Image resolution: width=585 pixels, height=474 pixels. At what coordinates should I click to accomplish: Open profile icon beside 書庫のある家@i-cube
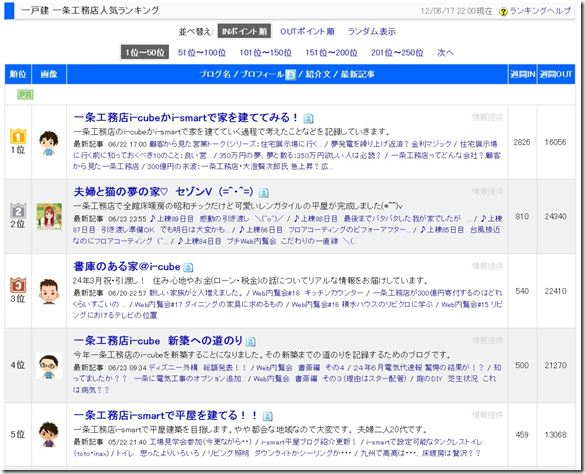tap(188, 267)
